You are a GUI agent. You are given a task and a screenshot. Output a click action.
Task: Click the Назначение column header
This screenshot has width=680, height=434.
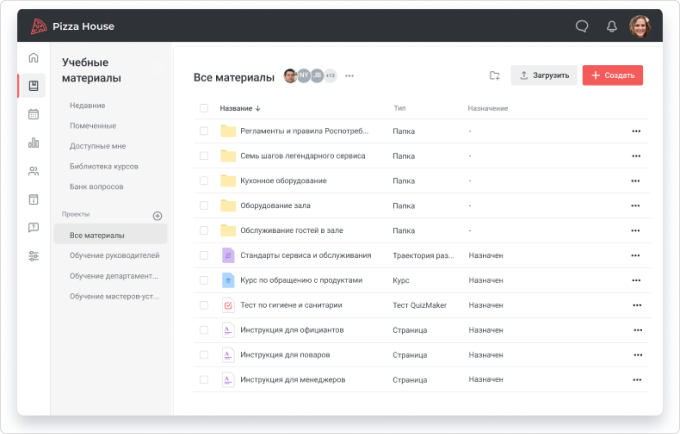click(x=488, y=108)
